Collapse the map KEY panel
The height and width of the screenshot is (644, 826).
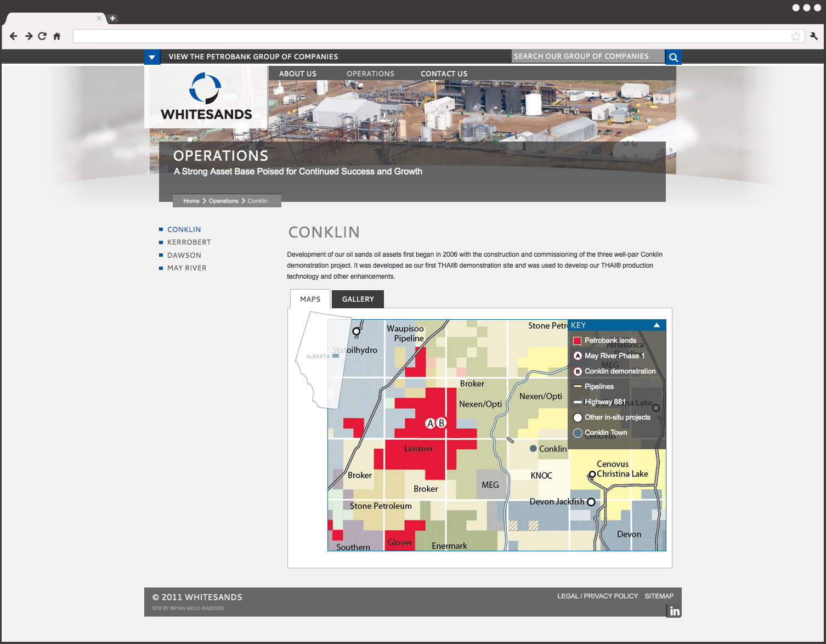(657, 325)
